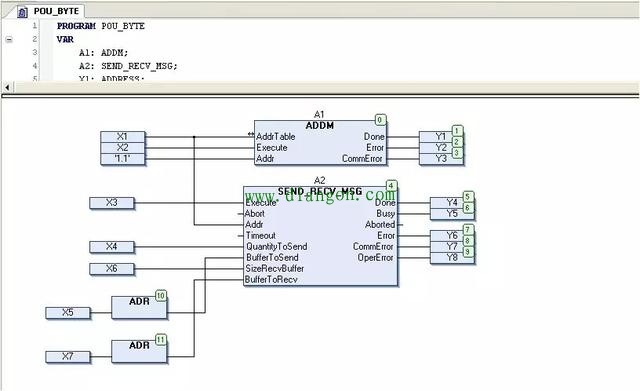Select the X1 input box
640x391 pixels.
[122, 136]
